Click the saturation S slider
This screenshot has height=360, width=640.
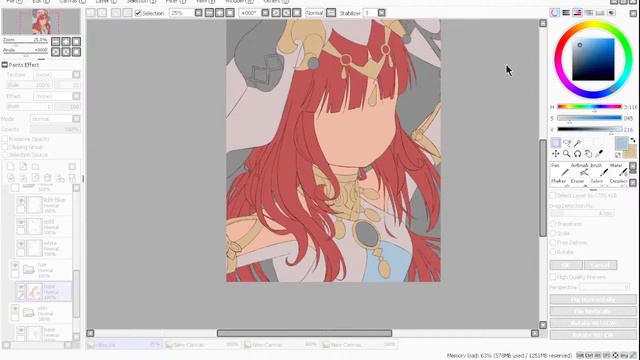click(x=589, y=118)
